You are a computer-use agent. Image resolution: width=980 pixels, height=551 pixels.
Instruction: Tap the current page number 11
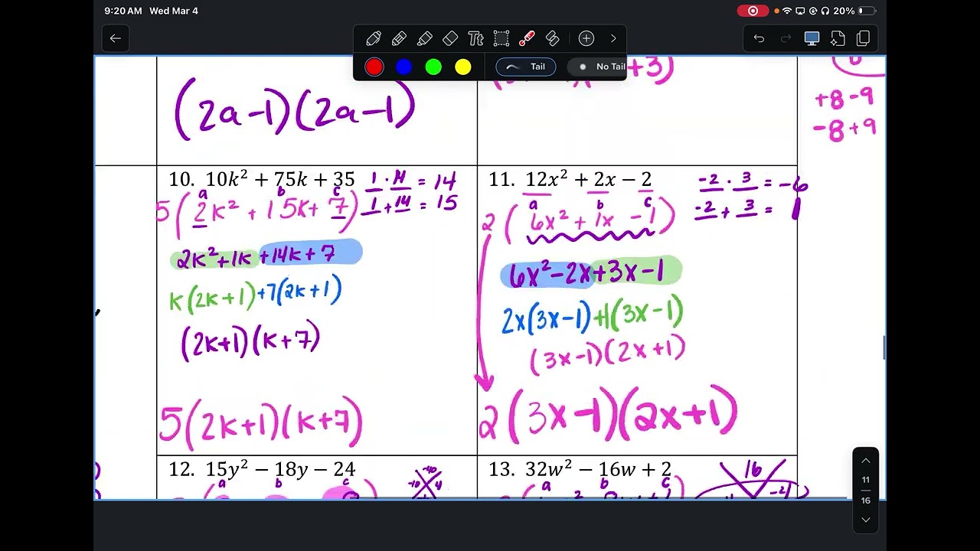(x=866, y=480)
